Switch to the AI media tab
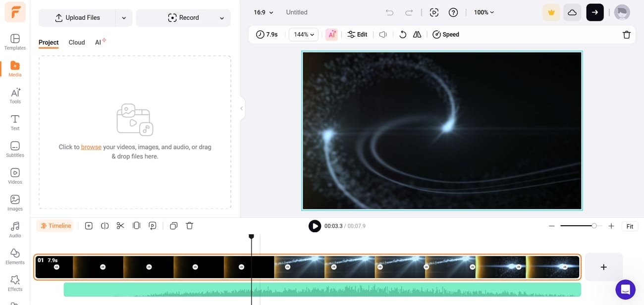 click(99, 42)
